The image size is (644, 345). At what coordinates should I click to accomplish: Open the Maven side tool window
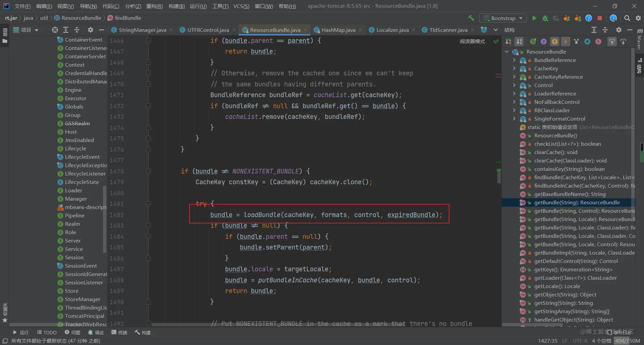pyautogui.click(x=639, y=39)
